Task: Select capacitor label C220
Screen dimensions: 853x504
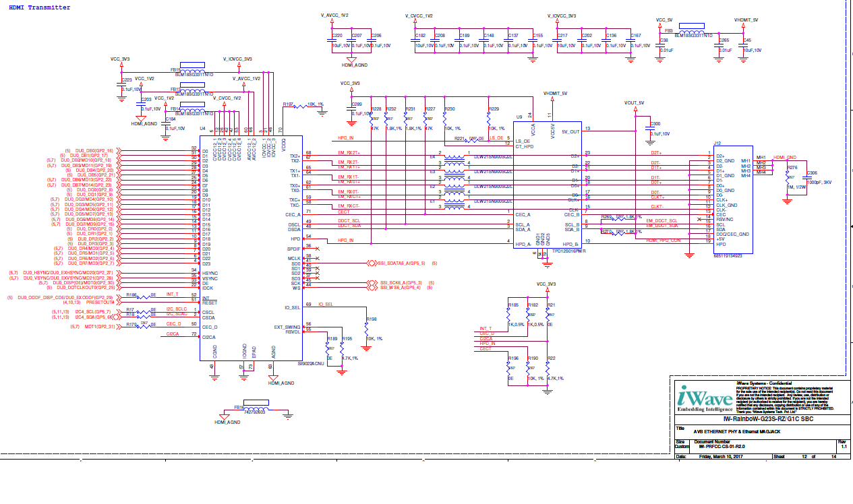Action: pyautogui.click(x=337, y=35)
